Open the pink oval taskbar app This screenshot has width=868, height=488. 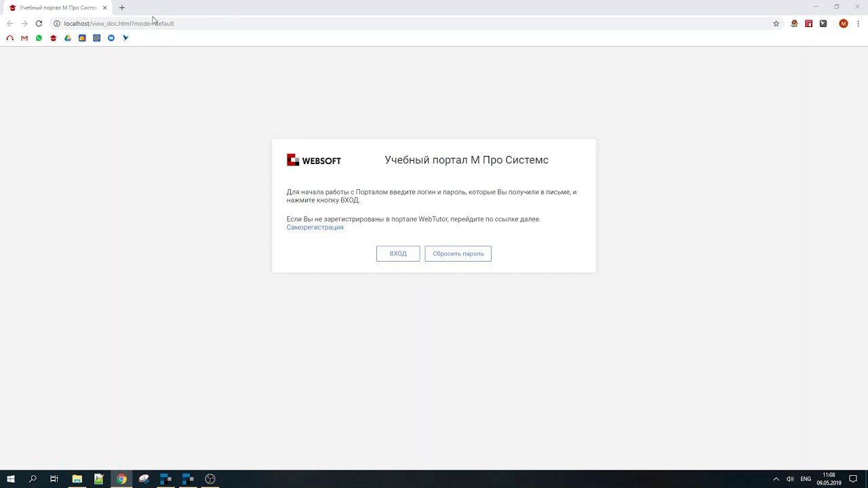(x=144, y=479)
